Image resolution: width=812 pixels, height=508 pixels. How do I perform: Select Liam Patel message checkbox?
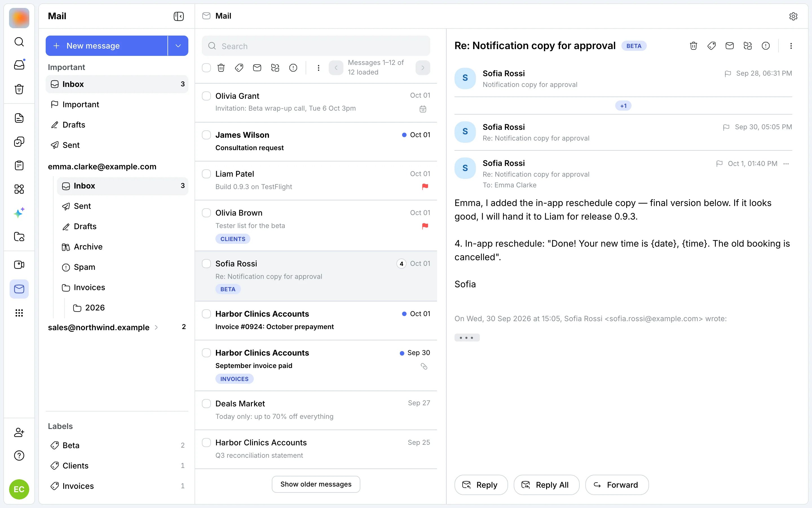pyautogui.click(x=206, y=174)
